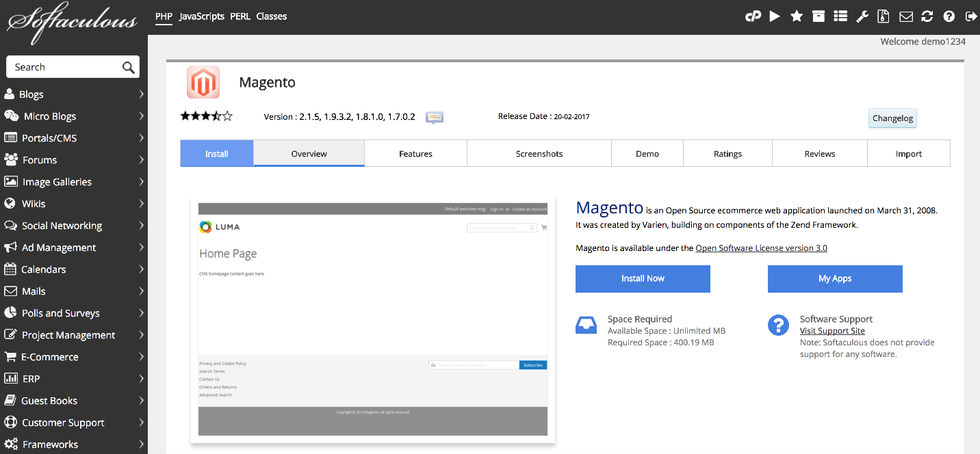Viewport: 980px width, 454px height.
Task: Open email settings envelope icon
Action: click(x=906, y=16)
